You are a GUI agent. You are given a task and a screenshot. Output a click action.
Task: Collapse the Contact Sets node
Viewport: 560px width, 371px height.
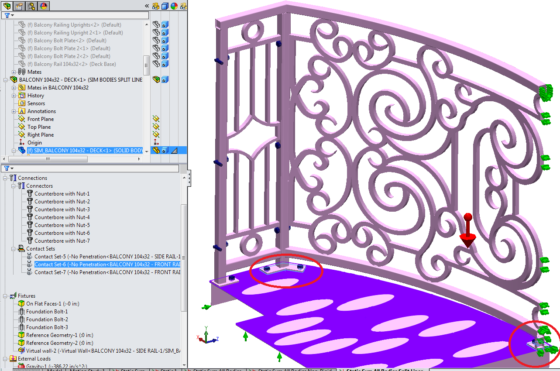point(14,249)
